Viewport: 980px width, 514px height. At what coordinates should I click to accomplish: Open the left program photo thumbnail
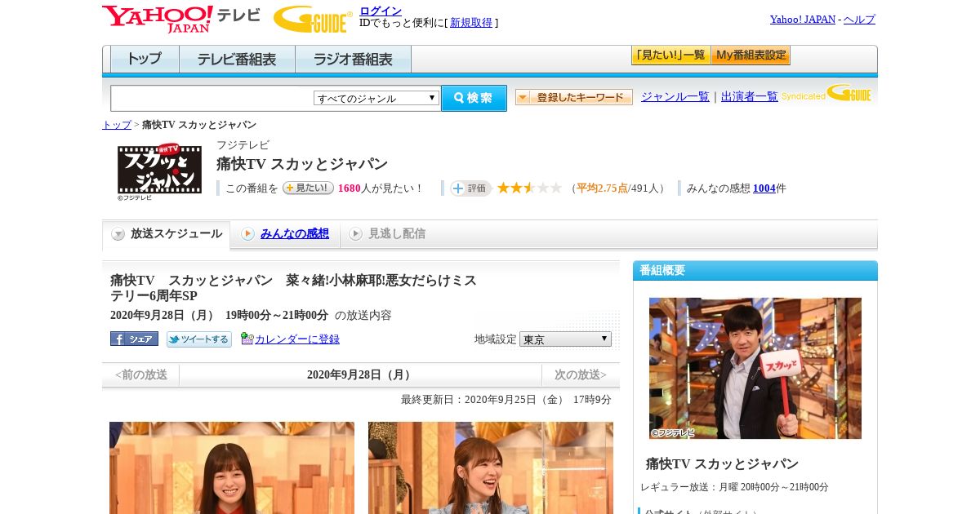(232, 467)
